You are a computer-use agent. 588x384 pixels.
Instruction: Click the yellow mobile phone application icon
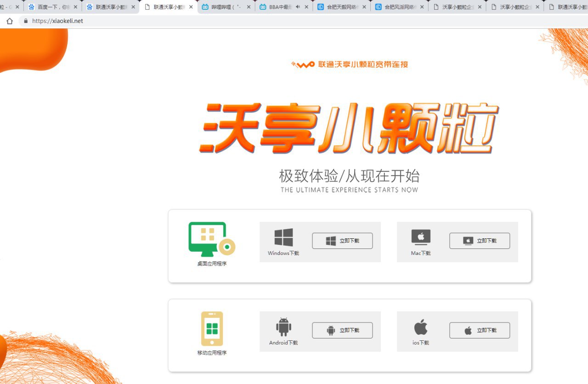pyautogui.click(x=212, y=328)
